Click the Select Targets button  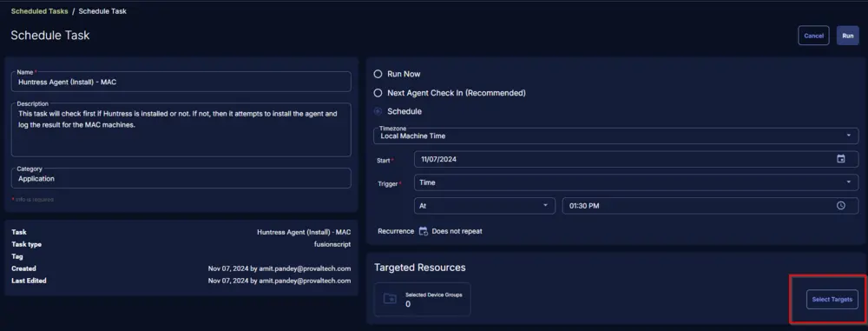pyautogui.click(x=832, y=300)
